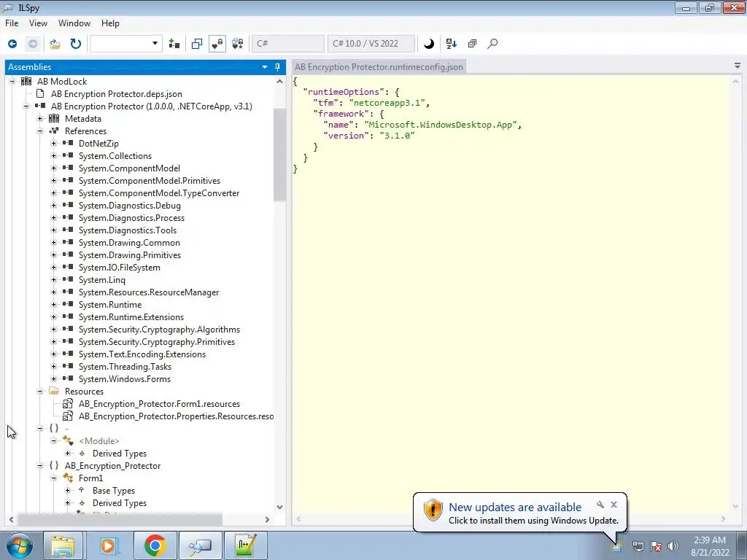Reload all assemblies with the refresh icon
The height and width of the screenshot is (560, 747).
[76, 44]
